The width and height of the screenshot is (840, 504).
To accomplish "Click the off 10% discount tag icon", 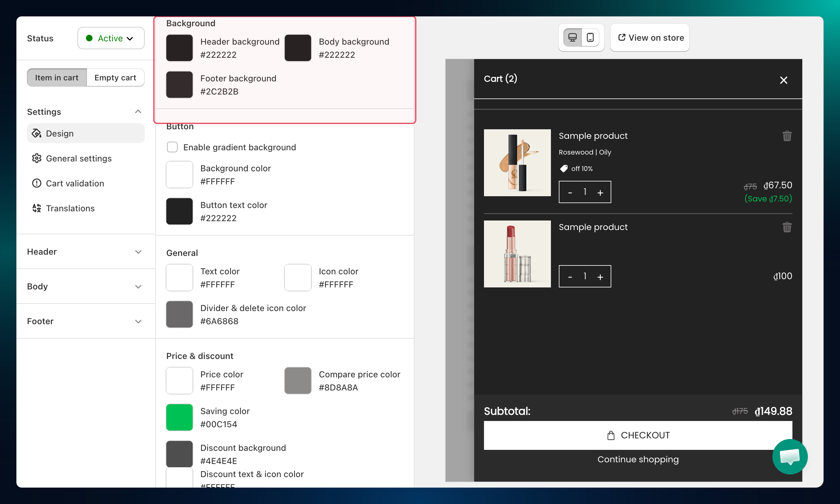I will click(564, 168).
